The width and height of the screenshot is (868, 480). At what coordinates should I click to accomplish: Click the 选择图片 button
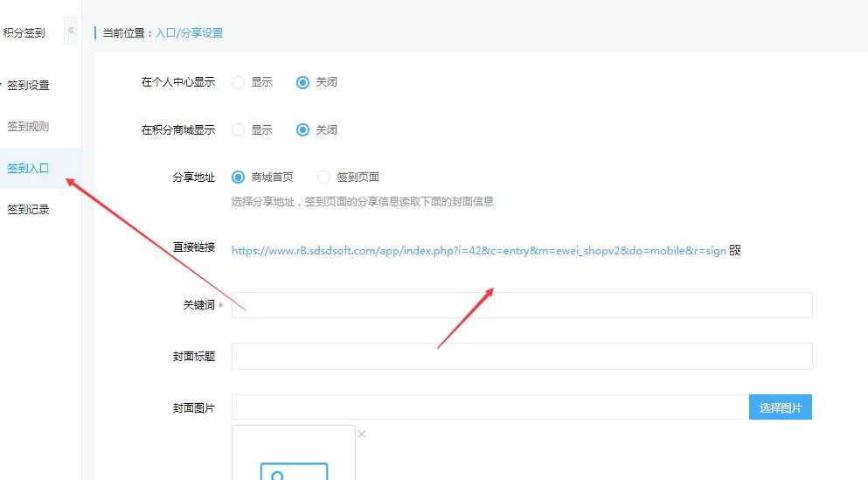coord(780,407)
